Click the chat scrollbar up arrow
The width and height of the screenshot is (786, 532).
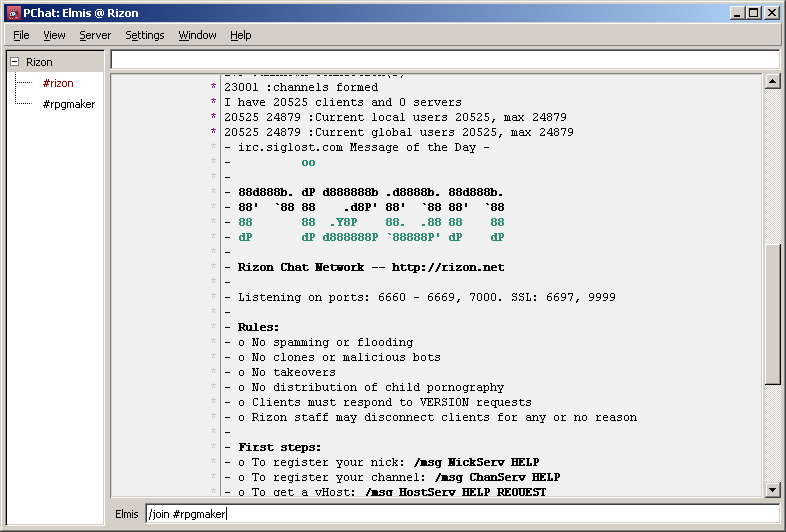772,81
